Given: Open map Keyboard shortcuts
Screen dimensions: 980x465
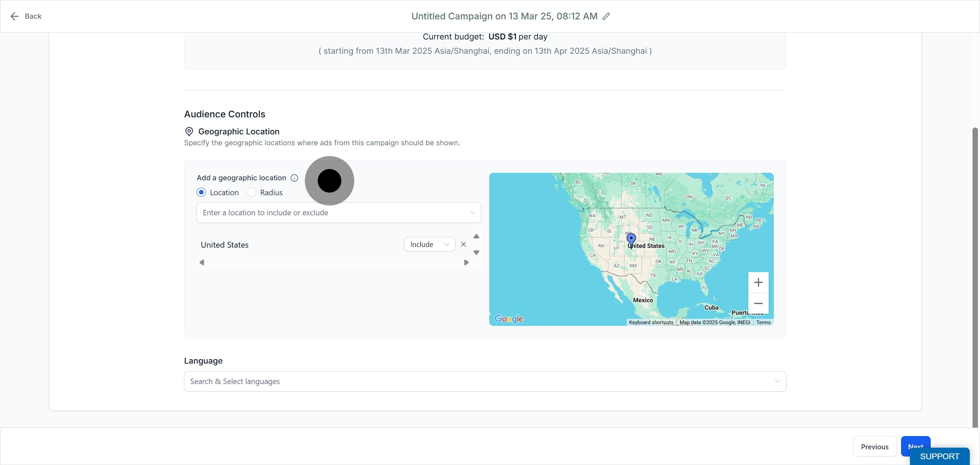Looking at the screenshot, I should point(651,322).
